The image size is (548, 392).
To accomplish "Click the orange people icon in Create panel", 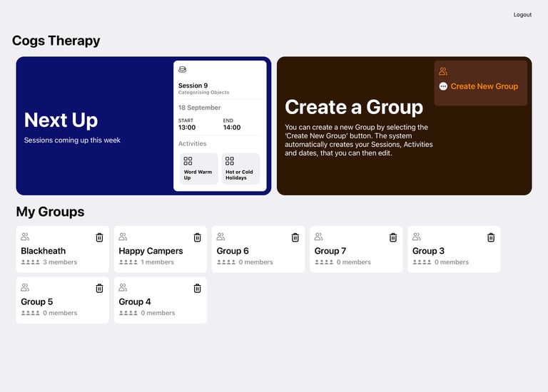I will tap(443, 71).
